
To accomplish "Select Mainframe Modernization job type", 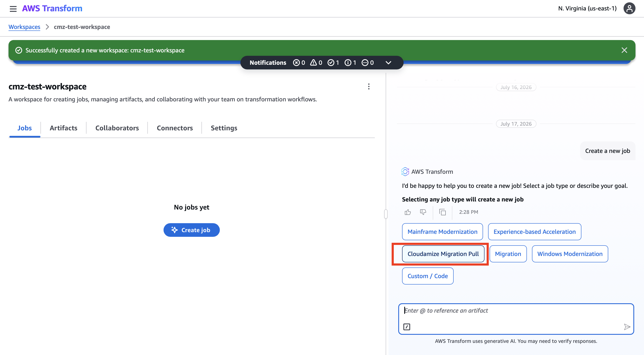I will coord(443,232).
